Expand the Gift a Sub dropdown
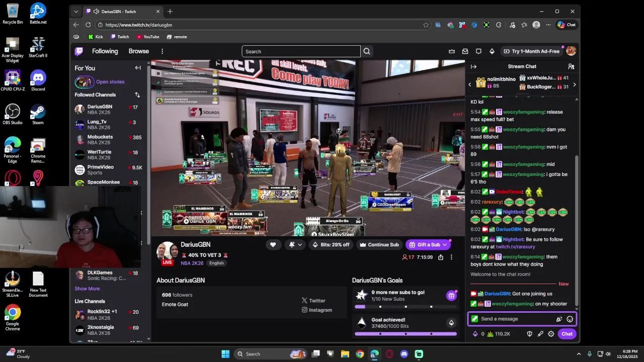The height and width of the screenshot is (362, 644). coord(445,245)
